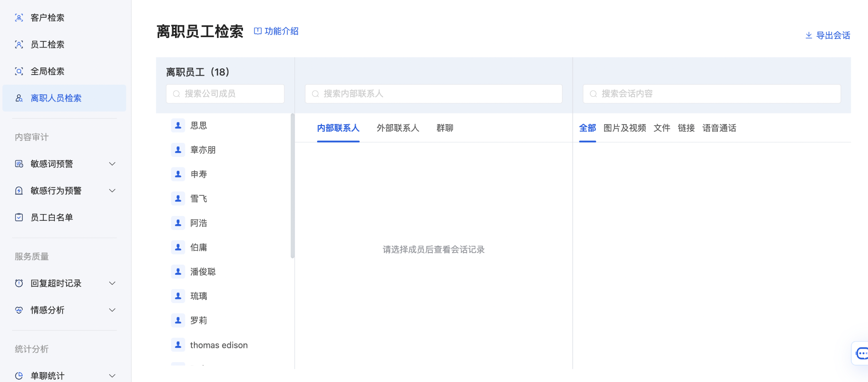
Task: Switch to the 外部联系人 tab
Action: coord(398,128)
